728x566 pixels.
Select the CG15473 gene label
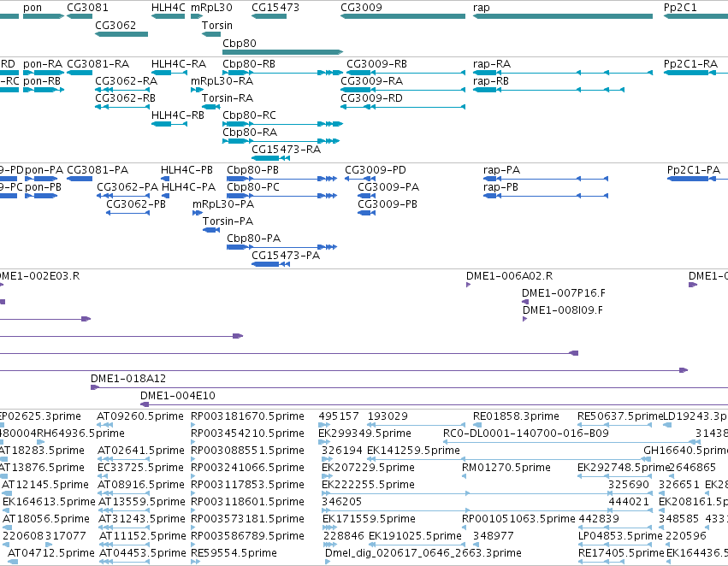click(x=275, y=8)
